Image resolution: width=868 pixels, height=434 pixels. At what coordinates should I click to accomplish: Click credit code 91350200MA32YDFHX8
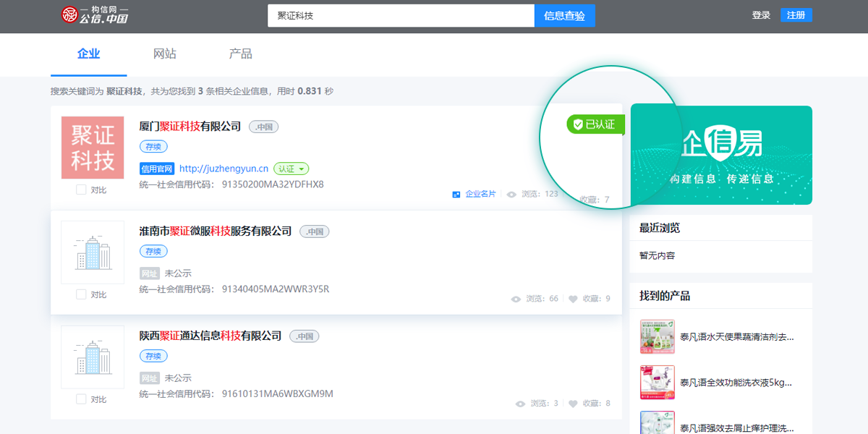pos(273,184)
